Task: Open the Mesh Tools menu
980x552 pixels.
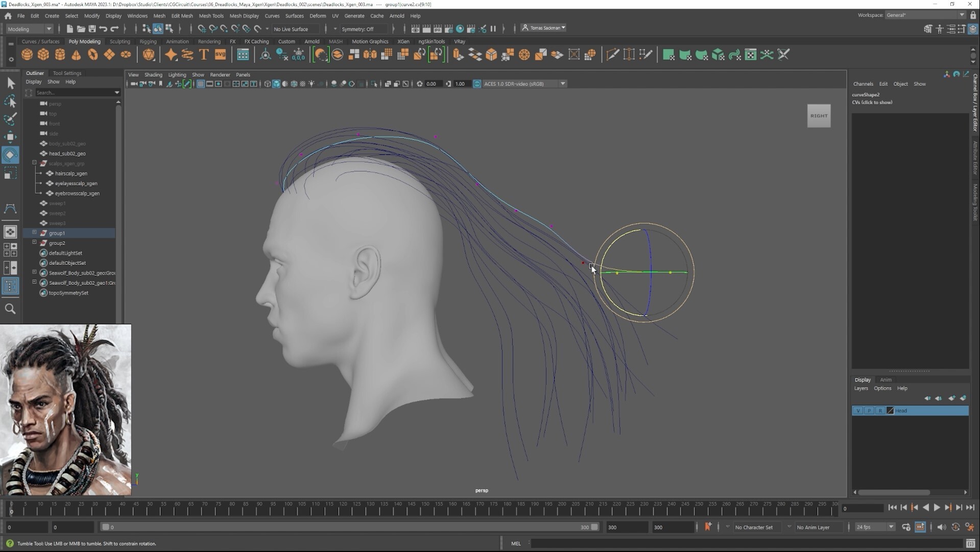Action: point(211,16)
